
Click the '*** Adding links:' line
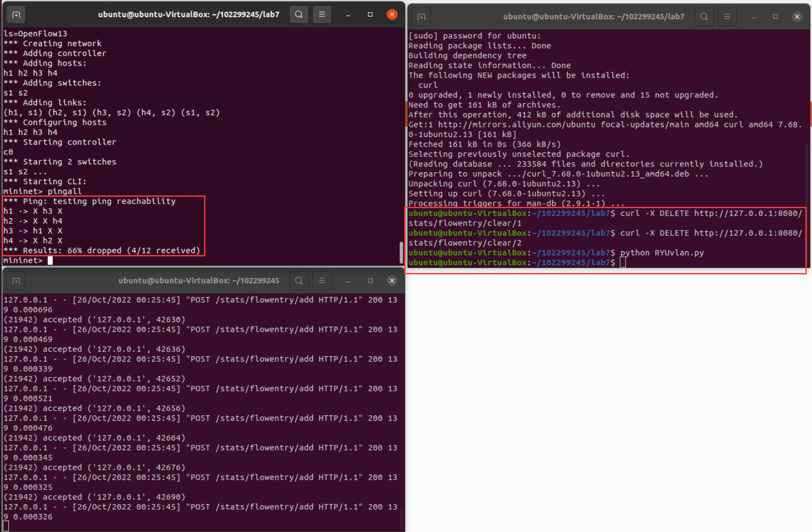click(45, 103)
